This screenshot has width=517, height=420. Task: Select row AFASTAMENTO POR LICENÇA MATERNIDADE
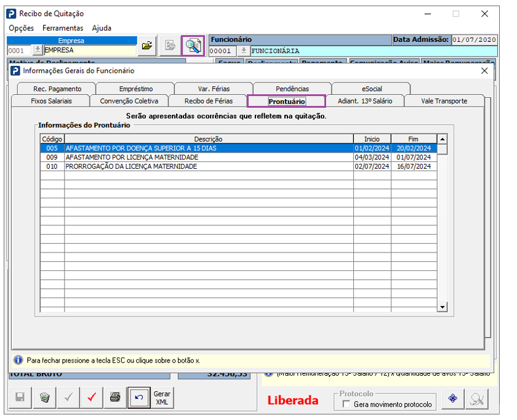tap(239, 157)
